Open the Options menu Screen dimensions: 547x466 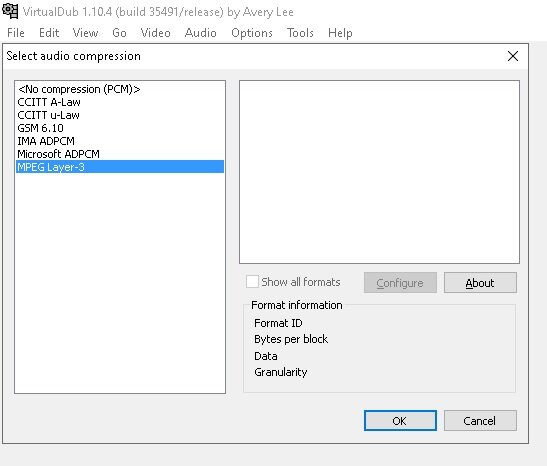(252, 33)
